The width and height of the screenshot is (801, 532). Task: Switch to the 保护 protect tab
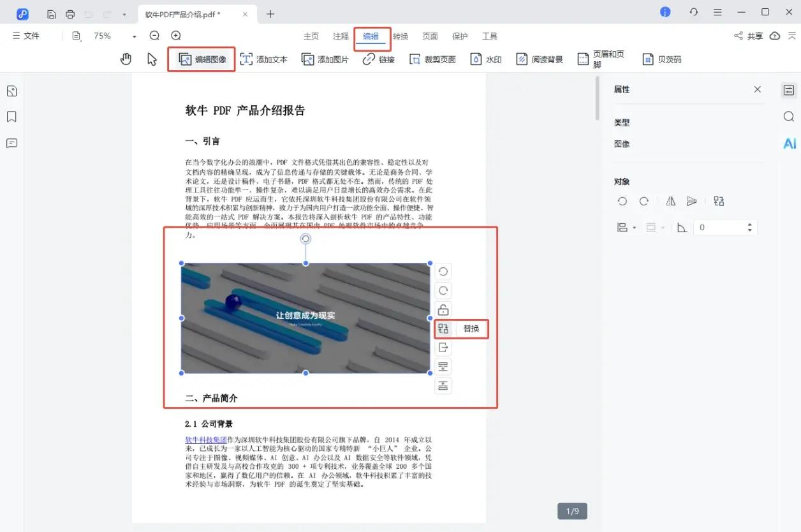[460, 36]
